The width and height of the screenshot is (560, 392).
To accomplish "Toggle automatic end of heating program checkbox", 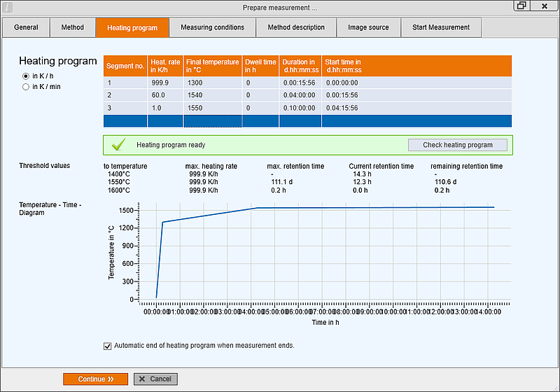I will [108, 346].
